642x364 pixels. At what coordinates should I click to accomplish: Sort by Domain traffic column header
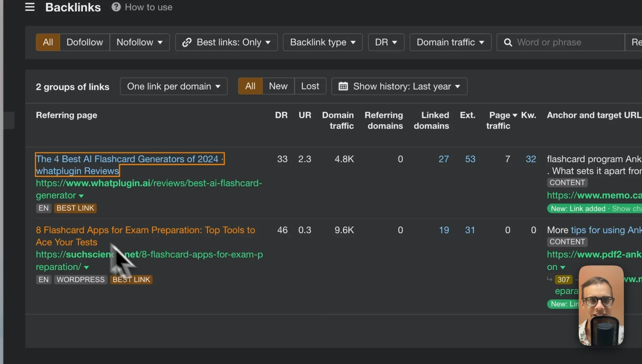338,120
